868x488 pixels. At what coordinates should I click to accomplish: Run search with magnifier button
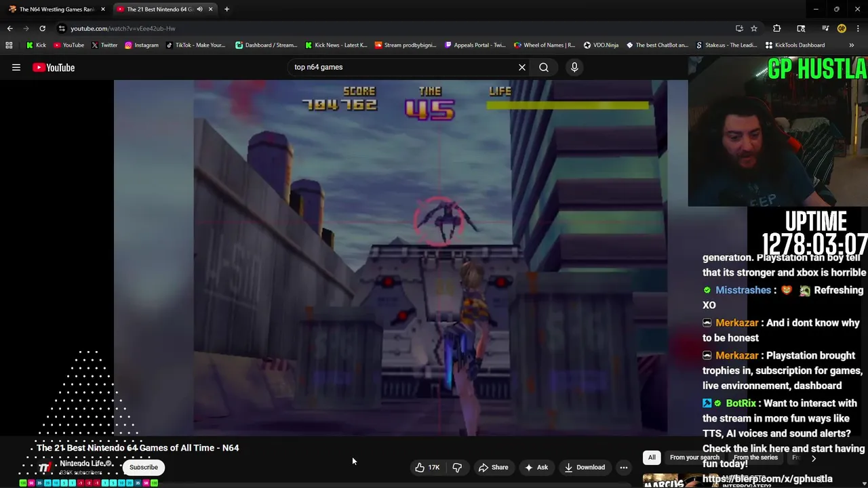[544, 67]
